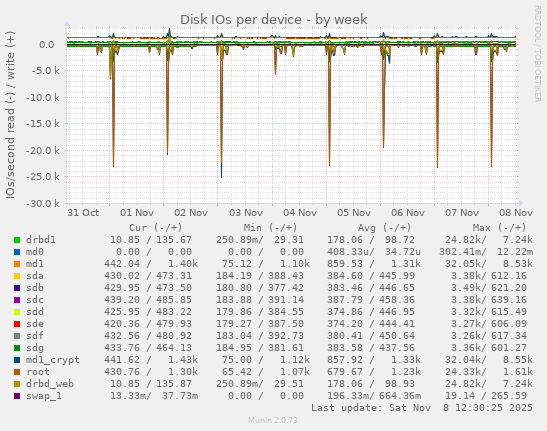Click the 'md1_crypt' legend label

(x=53, y=360)
